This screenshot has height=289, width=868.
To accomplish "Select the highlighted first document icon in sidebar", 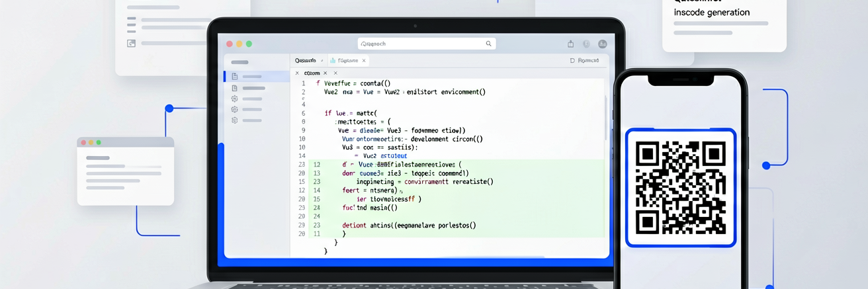I will pyautogui.click(x=235, y=77).
